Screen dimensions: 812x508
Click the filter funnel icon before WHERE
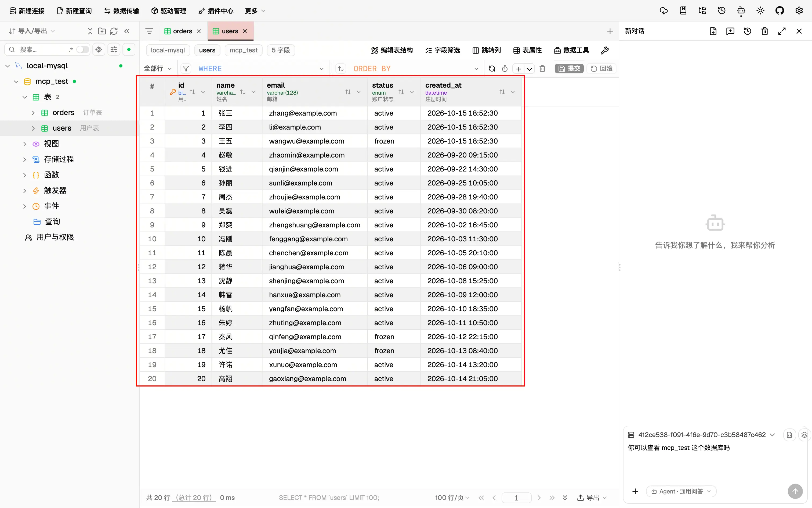click(x=186, y=69)
